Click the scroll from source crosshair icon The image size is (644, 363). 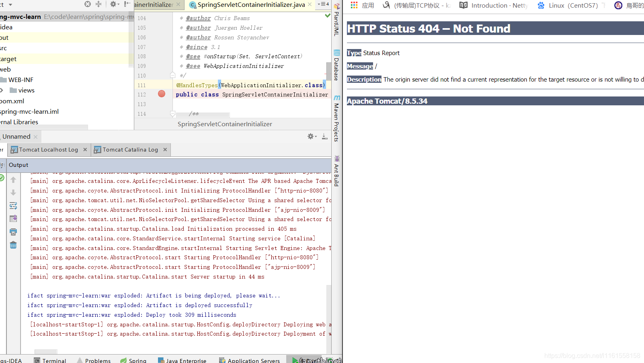[88, 4]
